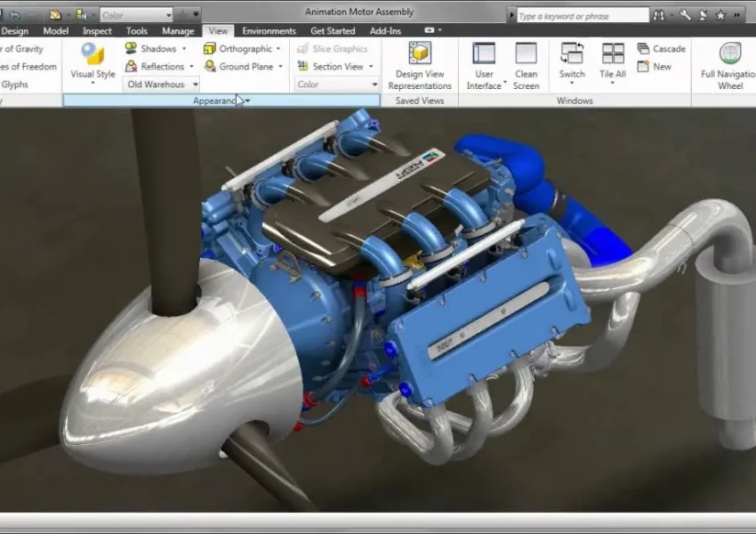Screen dimensions: 756x534
Task: Click the satellite dish communication icon
Action: (x=703, y=15)
